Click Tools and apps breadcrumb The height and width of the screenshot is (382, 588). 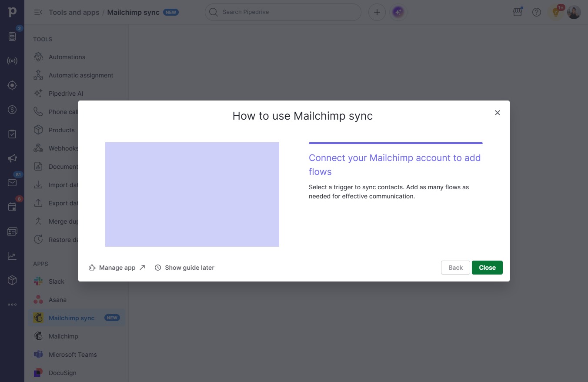(74, 12)
